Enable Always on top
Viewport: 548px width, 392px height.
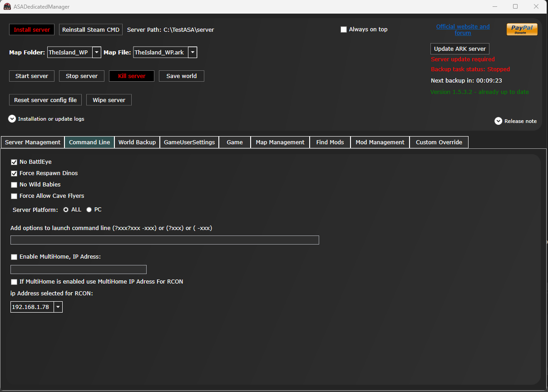pos(344,29)
